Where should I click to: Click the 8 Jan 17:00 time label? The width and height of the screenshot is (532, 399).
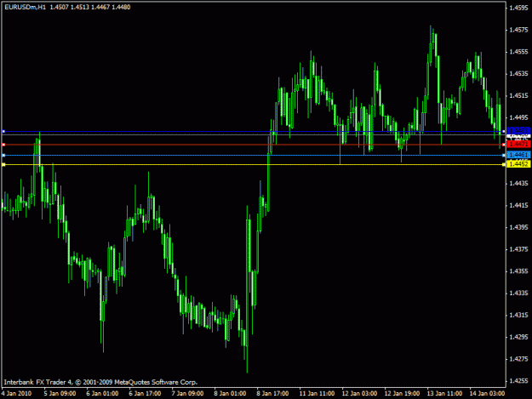(x=272, y=393)
